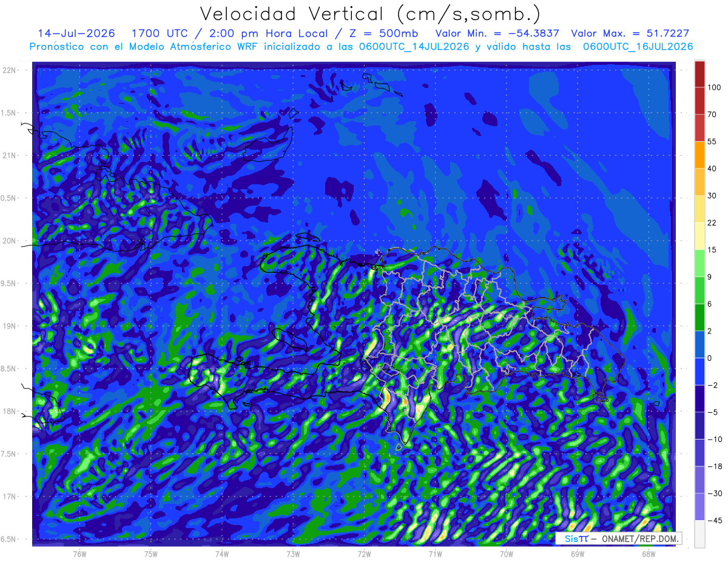Click the colorbar label '100'
This screenshot has width=728, height=562.
pyautogui.click(x=714, y=87)
